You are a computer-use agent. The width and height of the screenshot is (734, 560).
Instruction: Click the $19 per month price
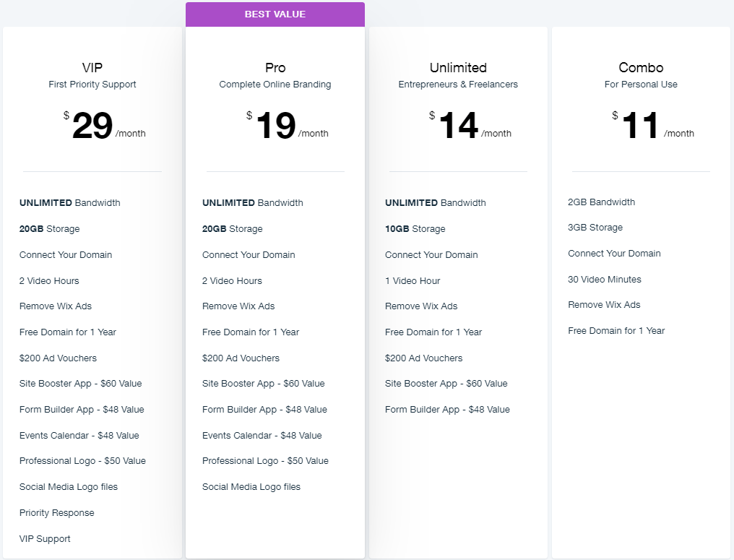pos(288,126)
